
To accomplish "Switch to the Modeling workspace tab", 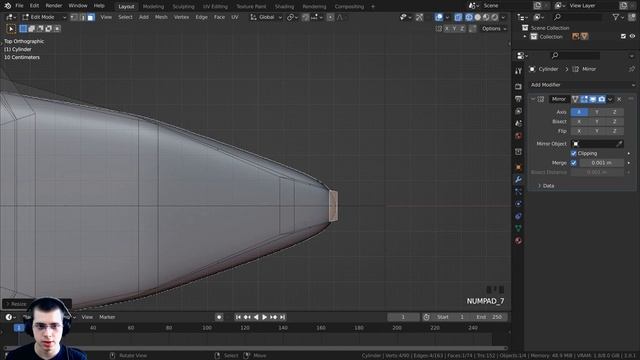I will 153,7.
